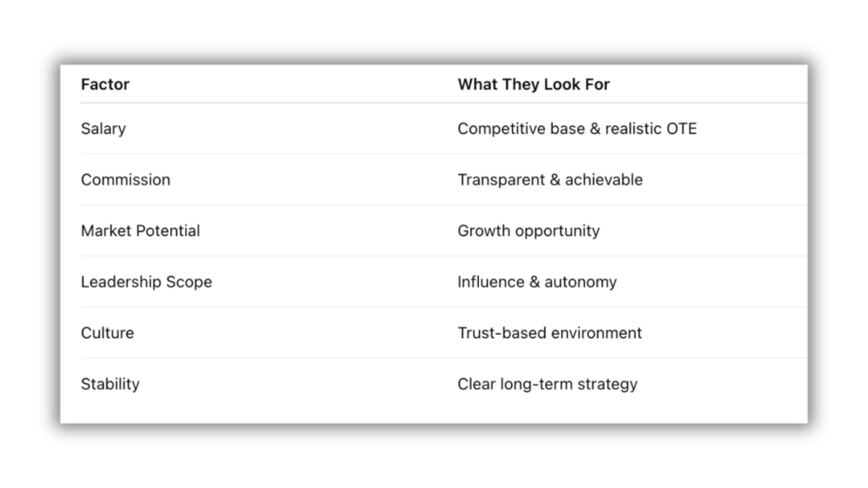
Task: Click the "Clear long-term strategy" cell
Action: click(x=547, y=384)
